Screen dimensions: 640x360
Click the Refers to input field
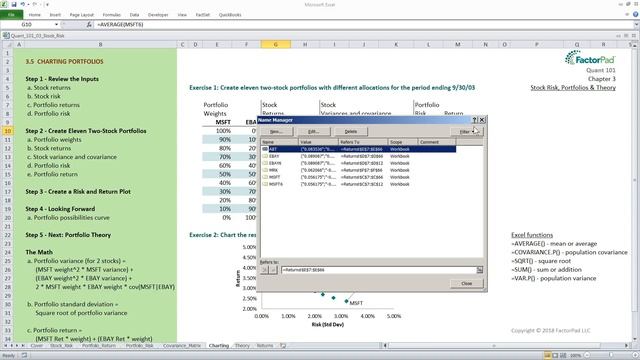click(379, 270)
